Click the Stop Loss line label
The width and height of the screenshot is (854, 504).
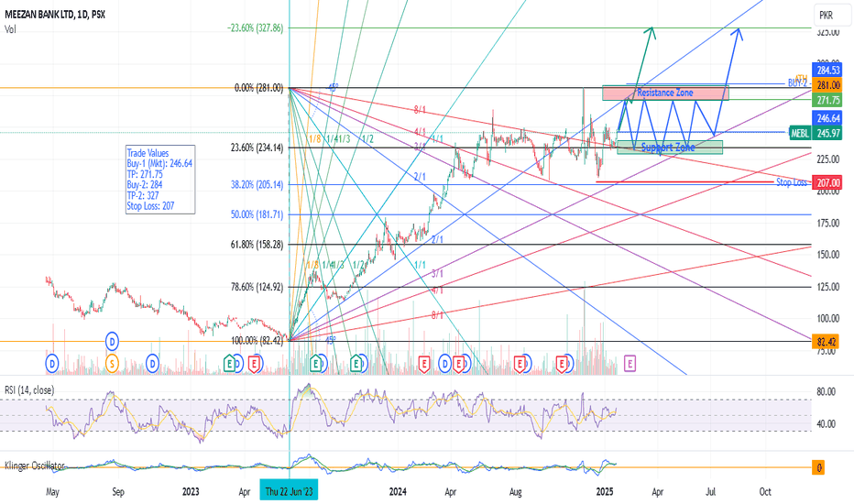(x=792, y=182)
